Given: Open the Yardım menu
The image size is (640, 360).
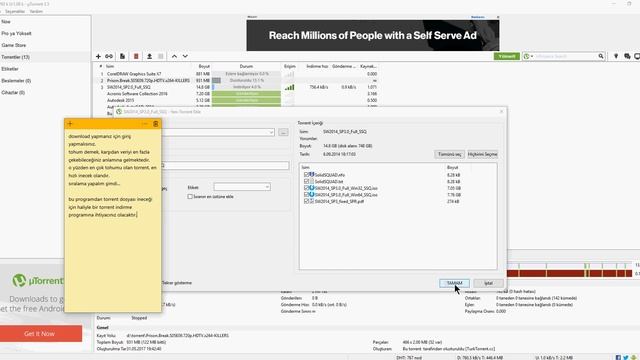Looking at the screenshot, I should coord(36,11).
